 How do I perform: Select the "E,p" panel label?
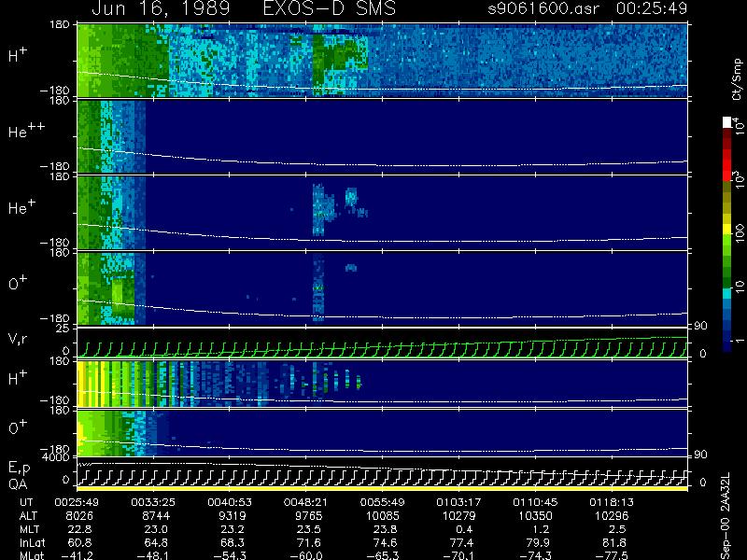pos(19,469)
